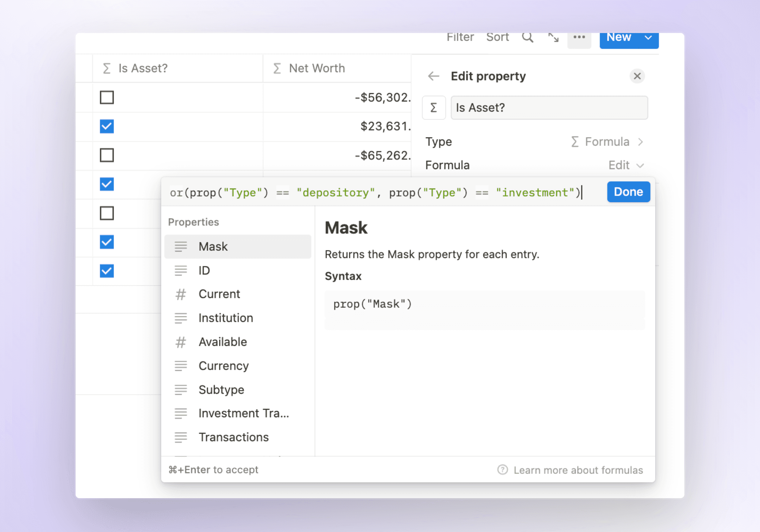Click the back arrow in Edit property panel
The image size is (760, 532).
coord(433,76)
